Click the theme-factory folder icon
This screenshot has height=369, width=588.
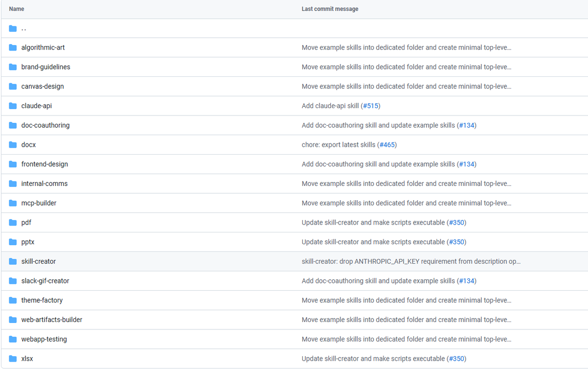pos(13,300)
